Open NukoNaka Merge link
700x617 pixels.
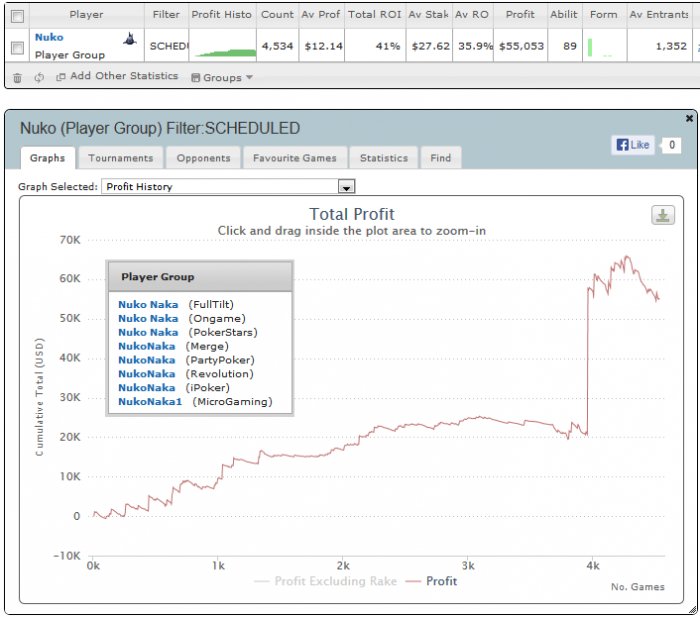[147, 346]
